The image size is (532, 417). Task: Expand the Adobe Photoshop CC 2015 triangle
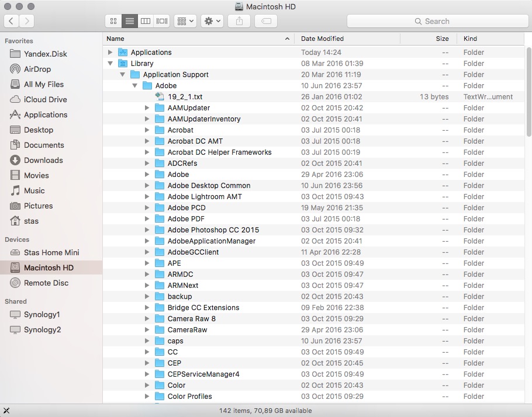click(x=147, y=230)
